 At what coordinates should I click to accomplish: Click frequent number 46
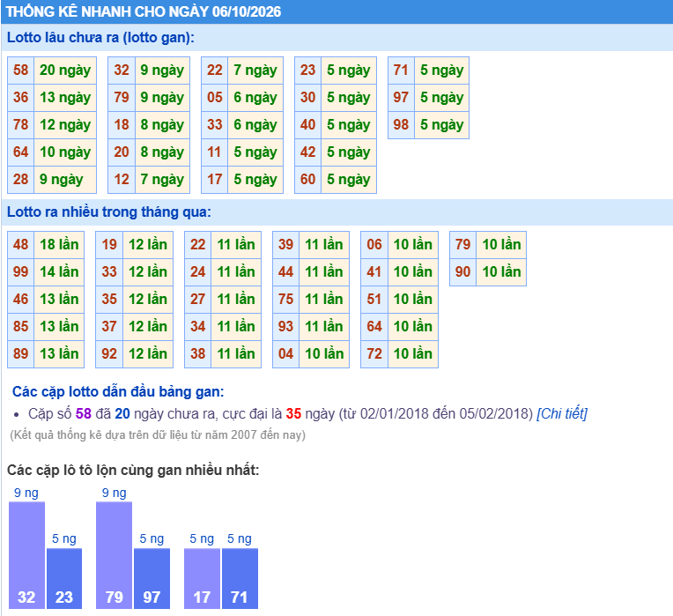click(20, 300)
